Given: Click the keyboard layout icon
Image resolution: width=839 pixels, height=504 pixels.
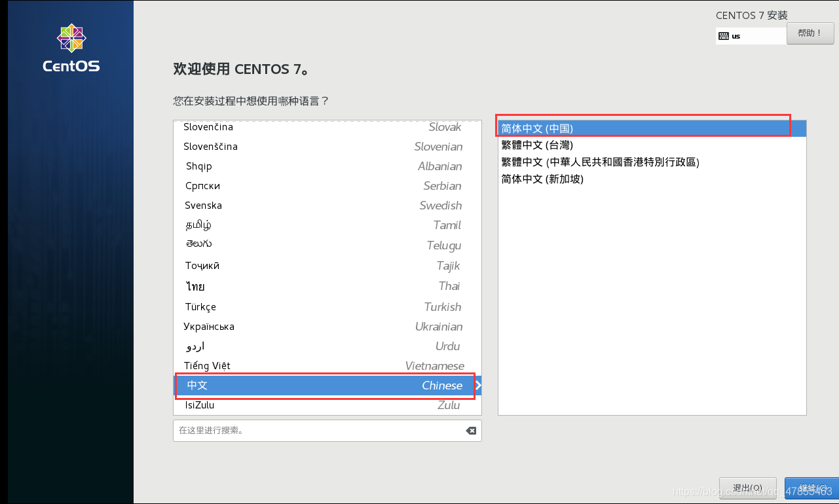Looking at the screenshot, I should tap(724, 36).
